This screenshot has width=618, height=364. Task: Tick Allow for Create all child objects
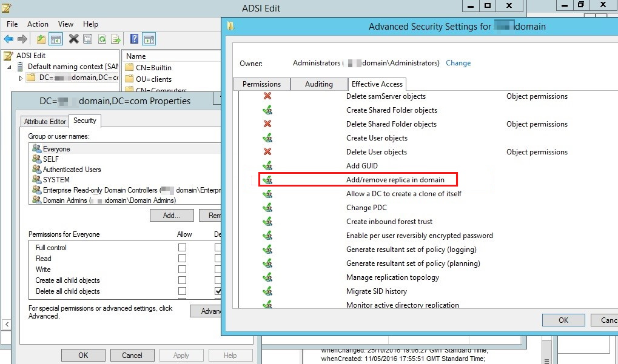click(182, 280)
